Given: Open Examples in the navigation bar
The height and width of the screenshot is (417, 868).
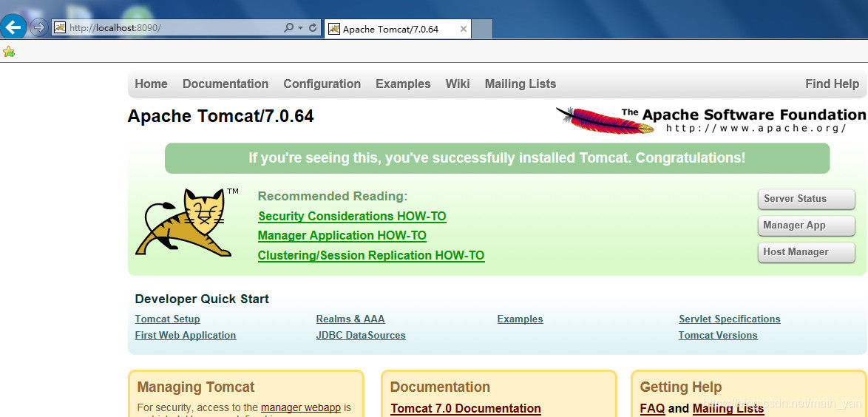Looking at the screenshot, I should [403, 84].
